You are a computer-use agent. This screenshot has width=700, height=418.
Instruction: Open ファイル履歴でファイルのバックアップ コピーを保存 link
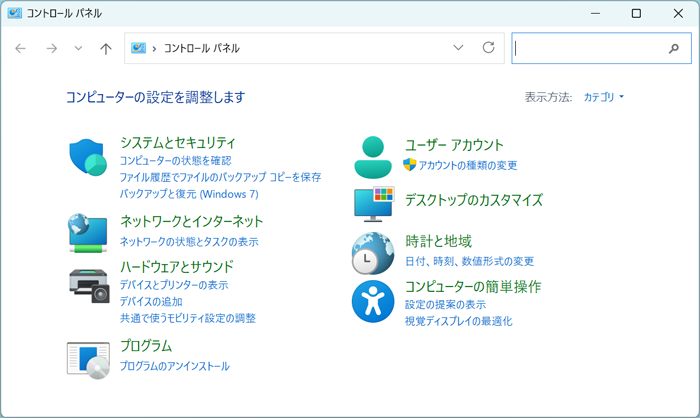(220, 177)
